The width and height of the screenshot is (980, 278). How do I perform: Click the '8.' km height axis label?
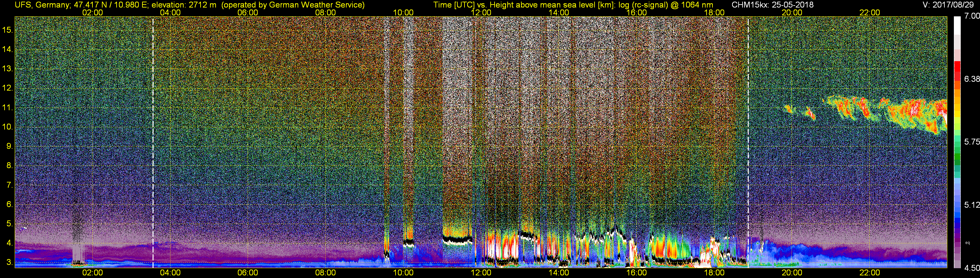[10, 166]
